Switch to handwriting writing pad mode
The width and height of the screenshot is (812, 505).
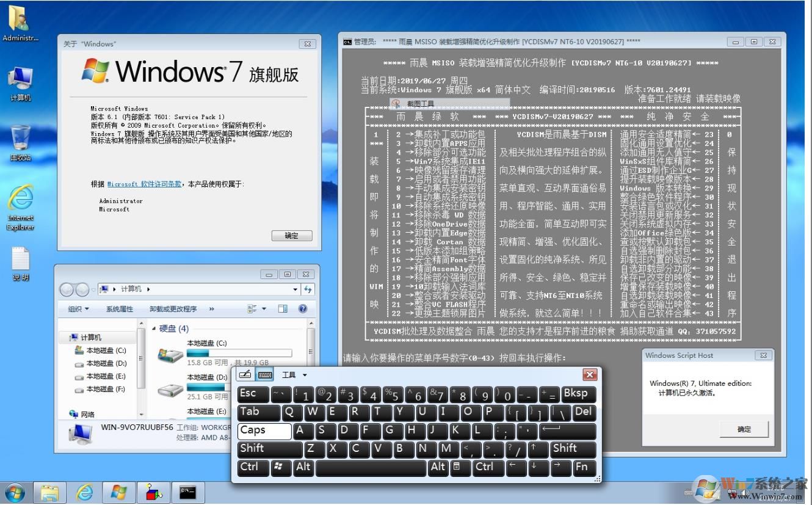(x=245, y=375)
